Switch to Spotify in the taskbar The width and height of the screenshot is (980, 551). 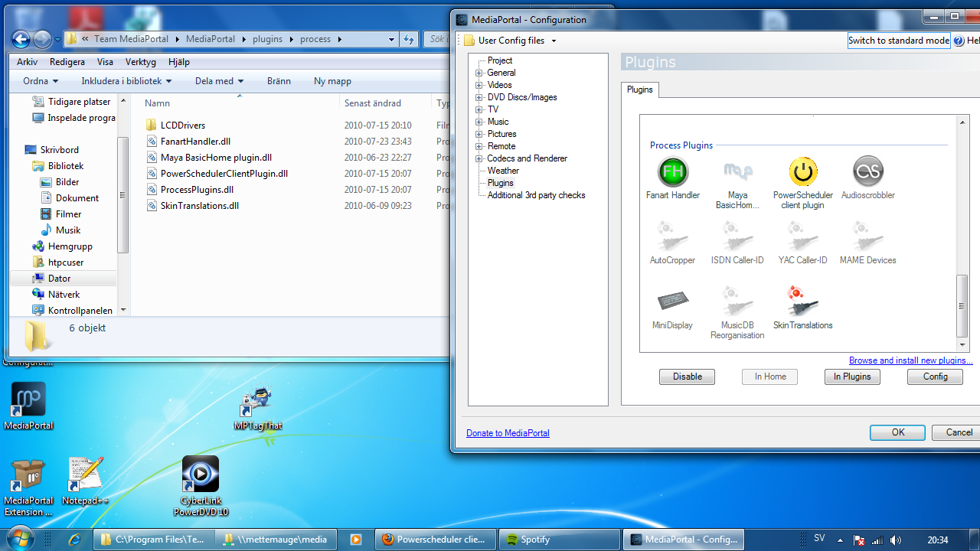[x=560, y=540]
